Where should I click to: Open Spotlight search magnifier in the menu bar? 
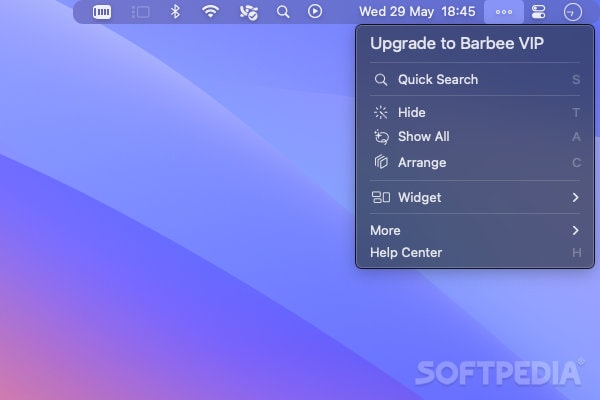(x=283, y=12)
